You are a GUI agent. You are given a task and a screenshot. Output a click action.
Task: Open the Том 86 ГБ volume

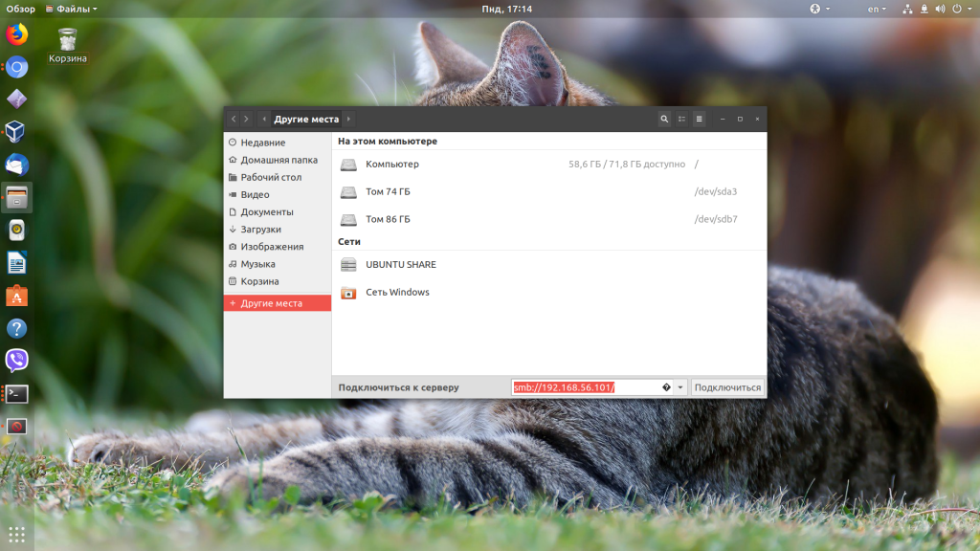click(x=388, y=219)
